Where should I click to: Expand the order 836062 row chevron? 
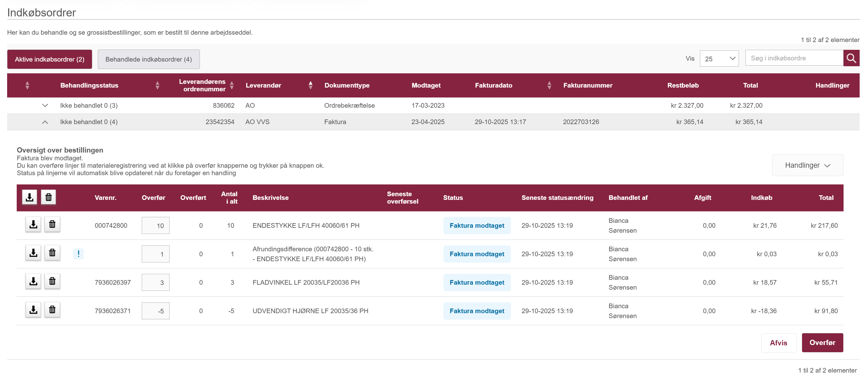(45, 106)
